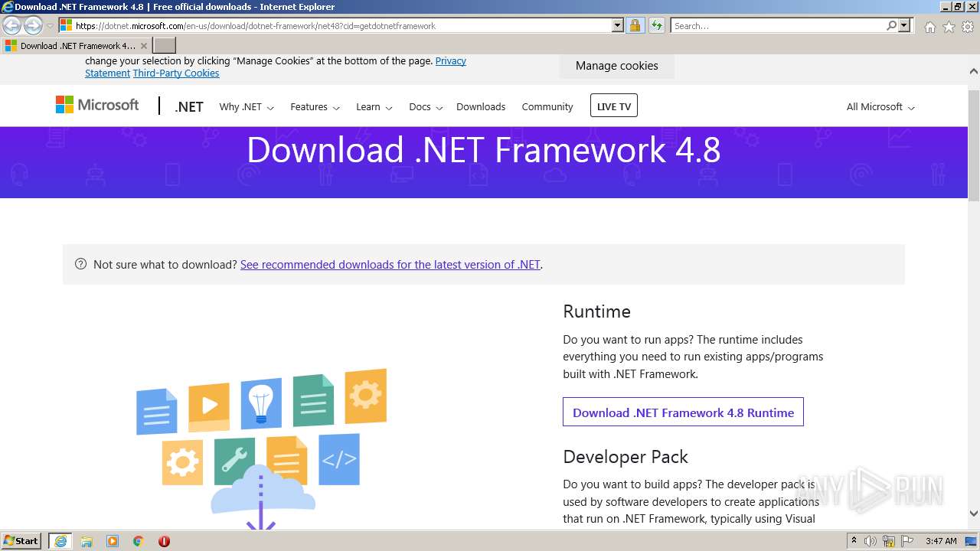Click the Runtime heading
980x551 pixels.
(x=596, y=311)
